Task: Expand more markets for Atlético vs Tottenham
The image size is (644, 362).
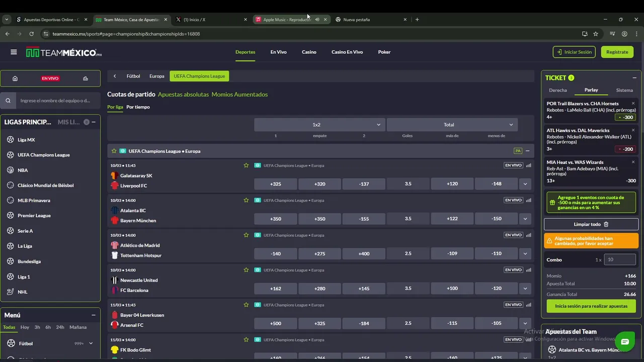Action: click(525, 253)
